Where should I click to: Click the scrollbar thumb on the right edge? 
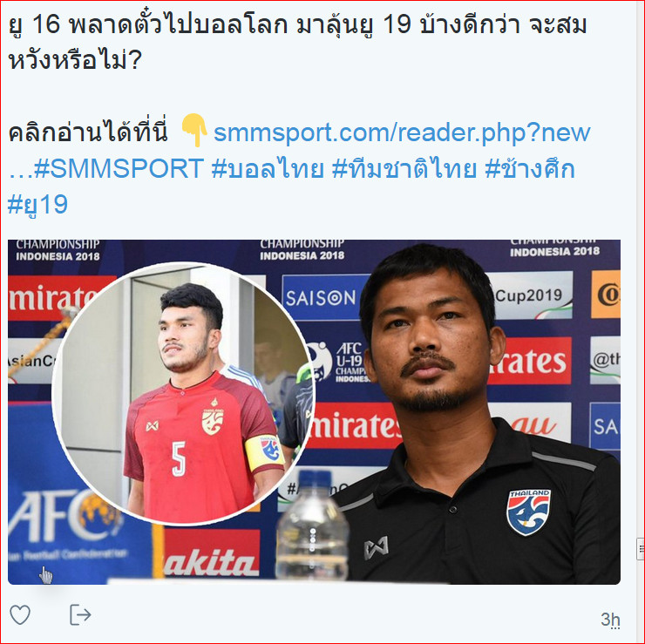(641, 550)
